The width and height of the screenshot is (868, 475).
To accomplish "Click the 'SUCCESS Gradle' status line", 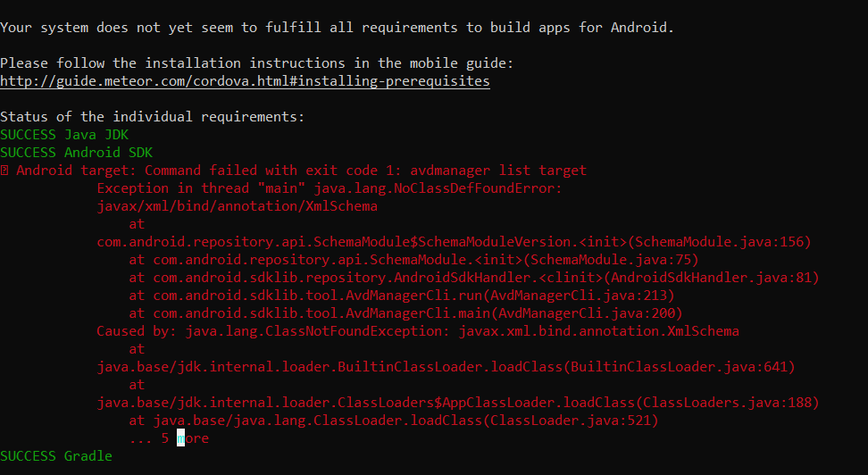I will [x=56, y=455].
